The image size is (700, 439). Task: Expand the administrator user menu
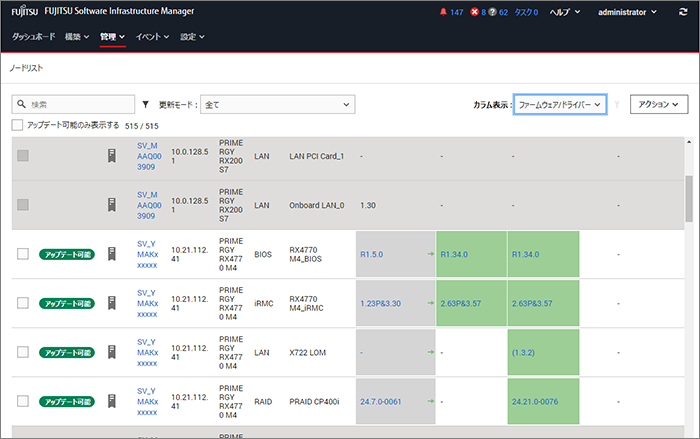[x=627, y=12]
